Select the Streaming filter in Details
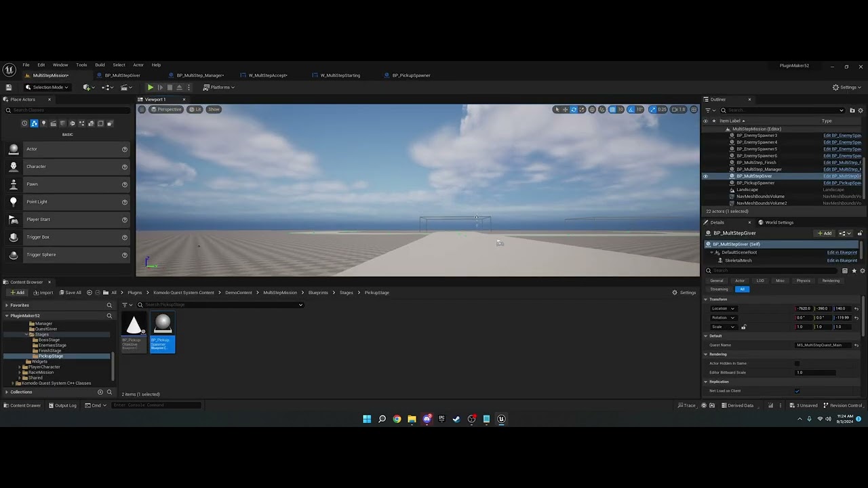This screenshot has height=488, width=868. (x=719, y=289)
